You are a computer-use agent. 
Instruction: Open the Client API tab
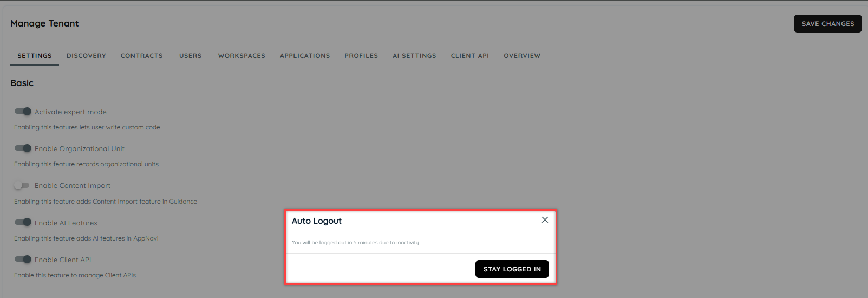(x=470, y=56)
